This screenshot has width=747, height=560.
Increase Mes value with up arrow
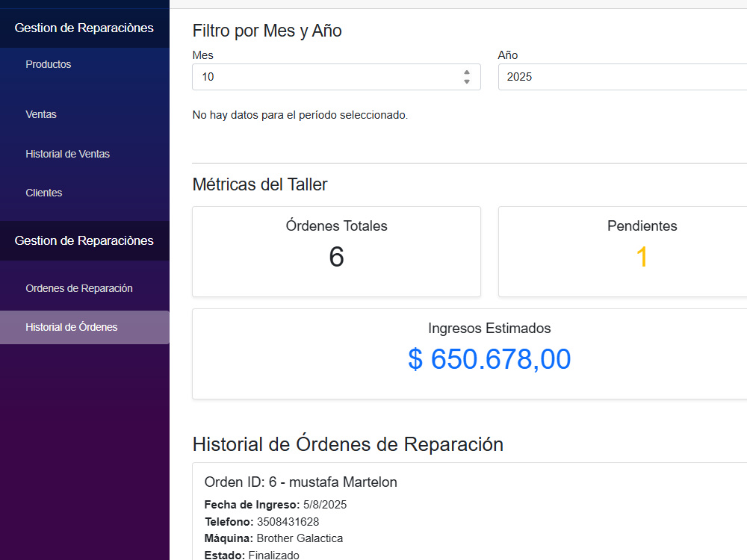coord(467,72)
